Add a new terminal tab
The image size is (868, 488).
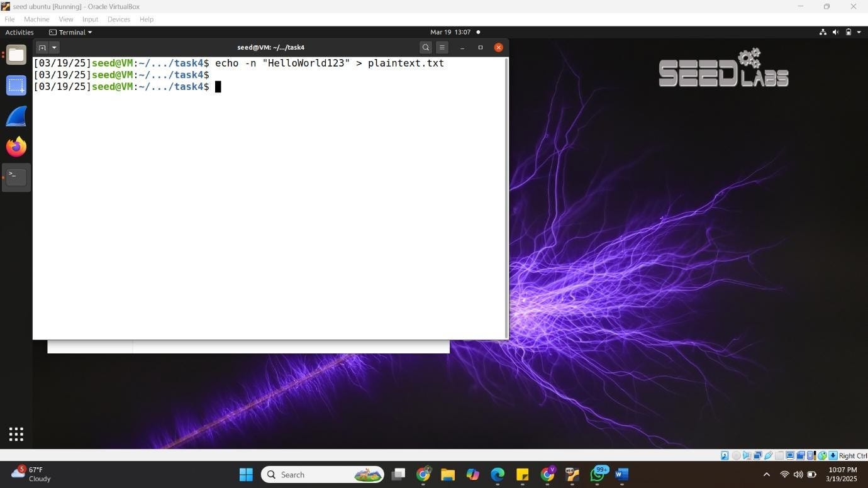[42, 47]
